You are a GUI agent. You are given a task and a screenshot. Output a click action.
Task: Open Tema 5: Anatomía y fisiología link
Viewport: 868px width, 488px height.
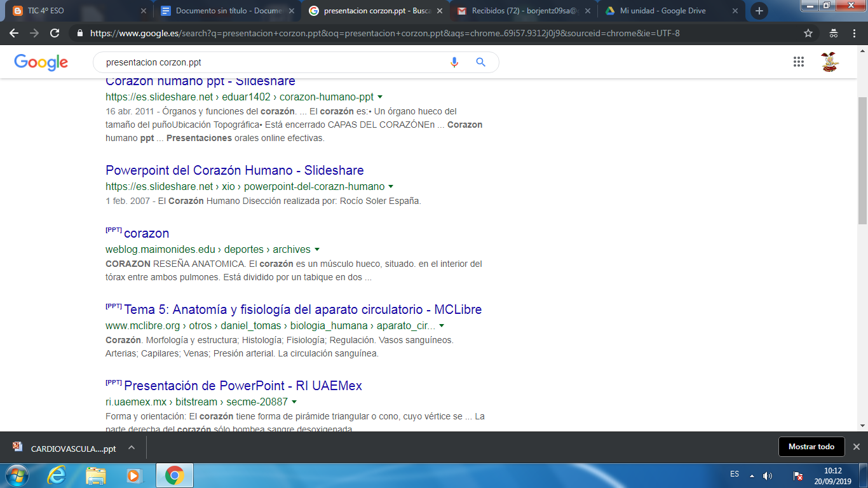pos(302,309)
